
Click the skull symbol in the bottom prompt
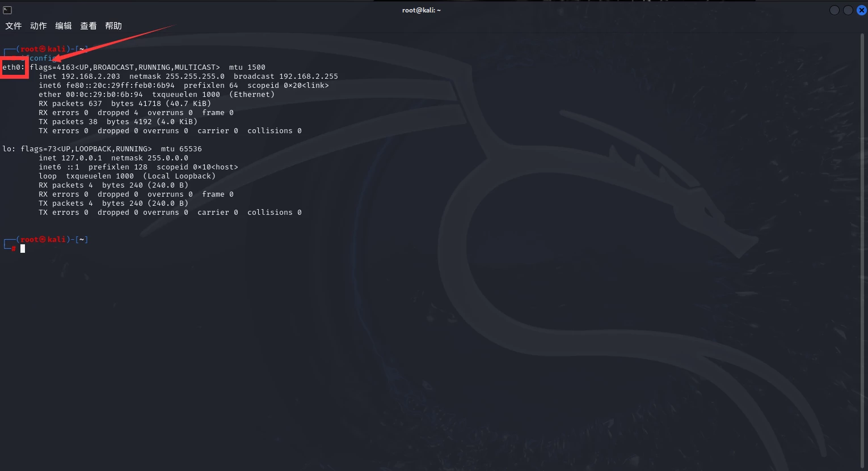click(x=43, y=240)
